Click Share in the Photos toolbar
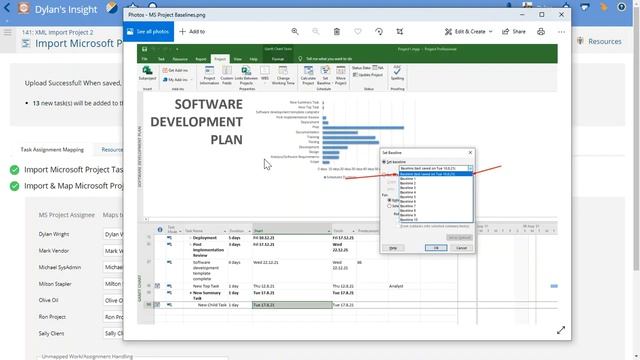This screenshot has width=640, height=360. pyautogui.click(x=514, y=31)
